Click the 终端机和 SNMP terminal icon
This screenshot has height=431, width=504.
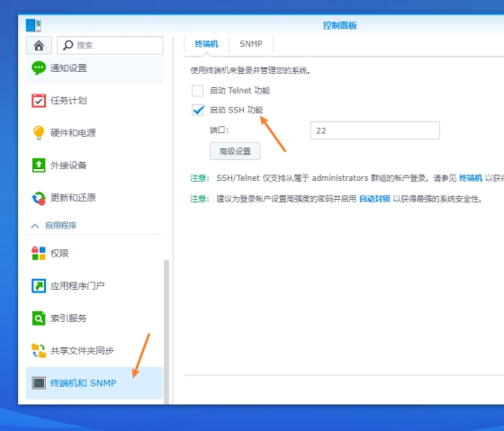click(39, 383)
